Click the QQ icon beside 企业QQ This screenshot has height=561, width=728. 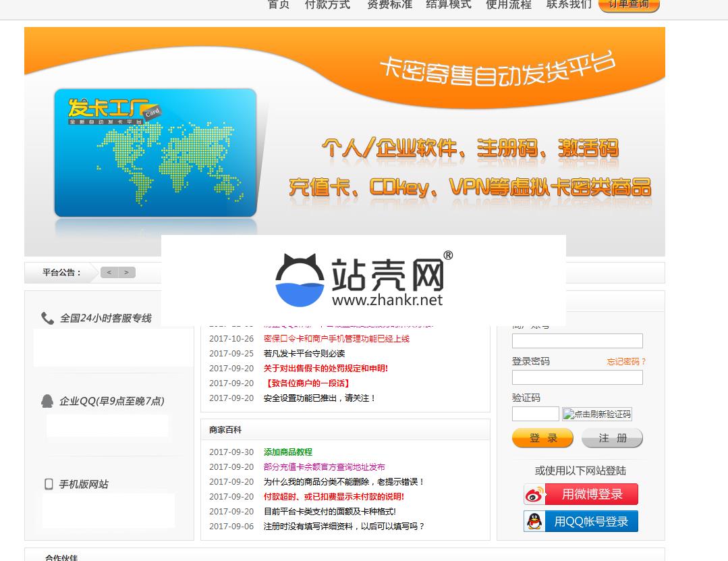click(47, 401)
